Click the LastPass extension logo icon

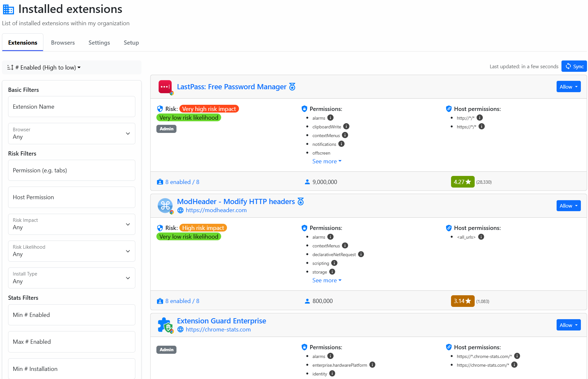point(165,87)
